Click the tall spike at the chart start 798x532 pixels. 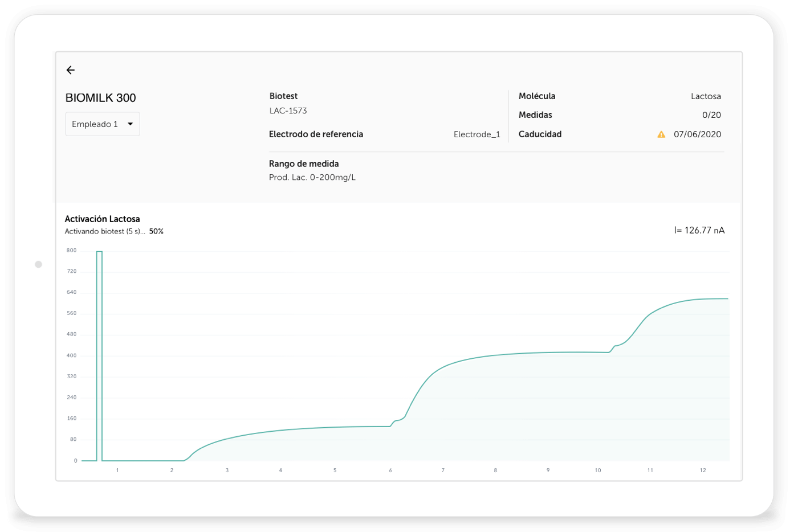99,353
